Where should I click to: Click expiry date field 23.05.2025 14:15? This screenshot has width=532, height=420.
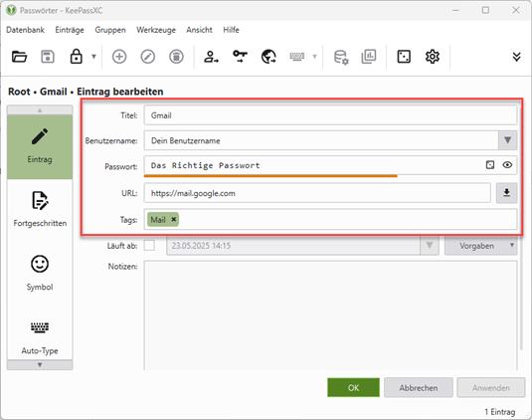pos(293,246)
